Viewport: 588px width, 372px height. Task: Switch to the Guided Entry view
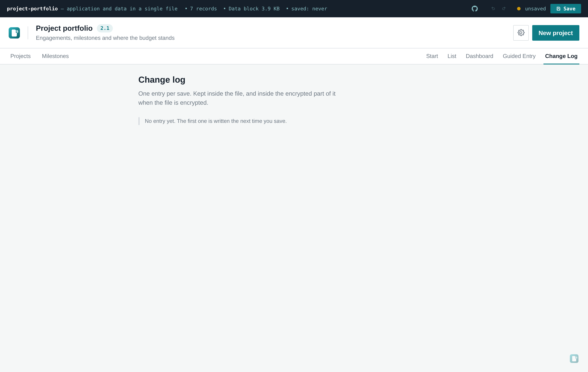click(x=519, y=56)
